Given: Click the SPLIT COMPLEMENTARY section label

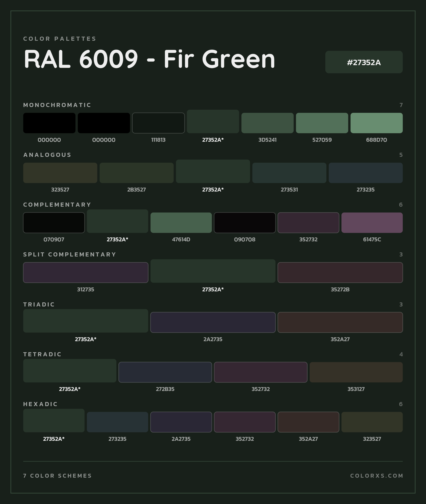Looking at the screenshot, I should pos(70,254).
